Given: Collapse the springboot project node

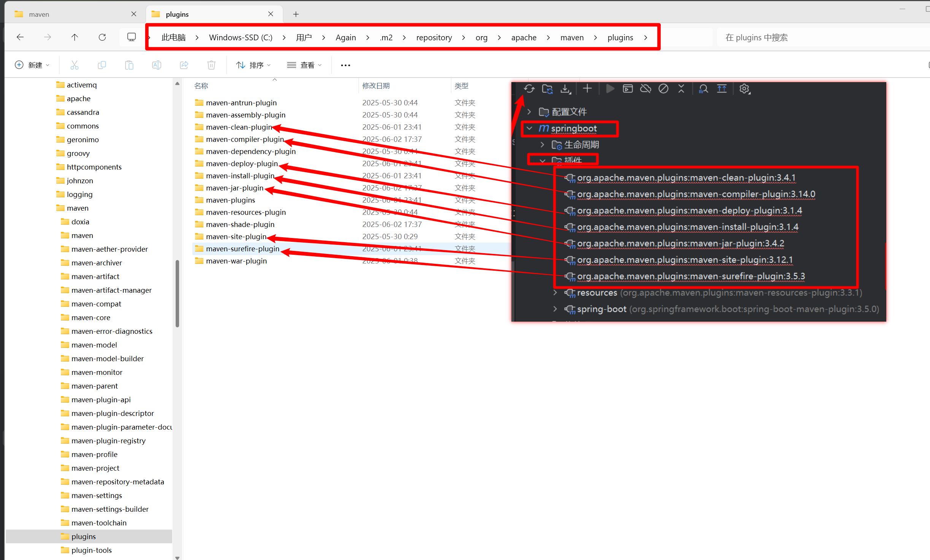Looking at the screenshot, I should [529, 128].
